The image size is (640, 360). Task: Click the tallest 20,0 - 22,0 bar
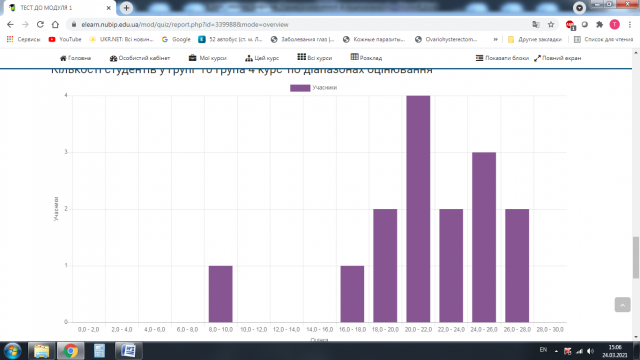coord(418,209)
